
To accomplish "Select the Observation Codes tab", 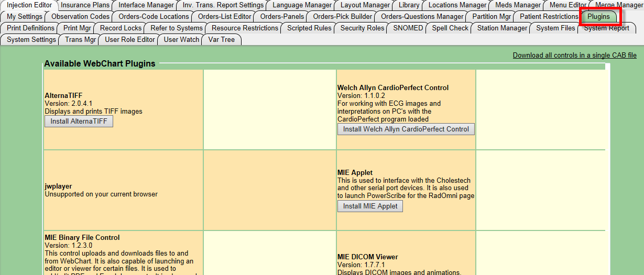I will tap(80, 16).
